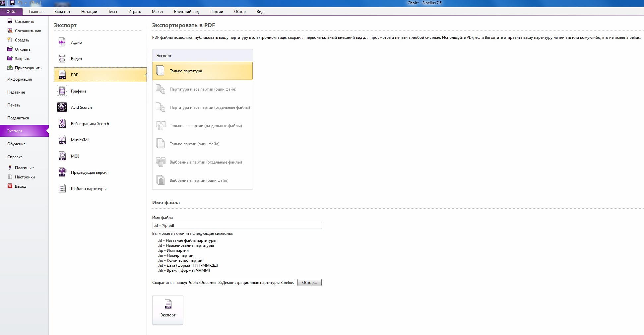
Task: Choose Только партии (один файл) option
Action: pos(203,144)
